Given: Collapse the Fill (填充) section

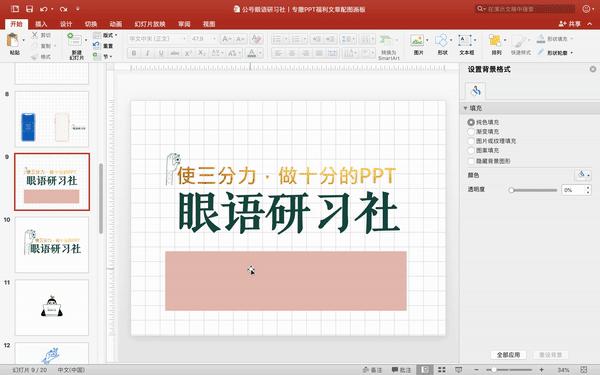Looking at the screenshot, I should click(x=465, y=108).
